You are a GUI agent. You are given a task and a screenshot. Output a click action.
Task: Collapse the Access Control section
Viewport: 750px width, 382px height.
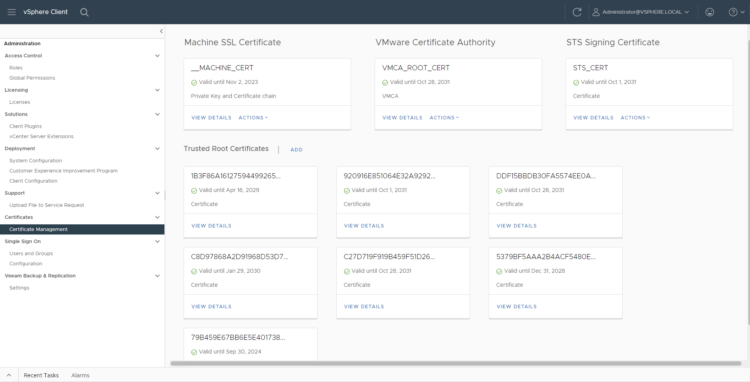(x=157, y=56)
